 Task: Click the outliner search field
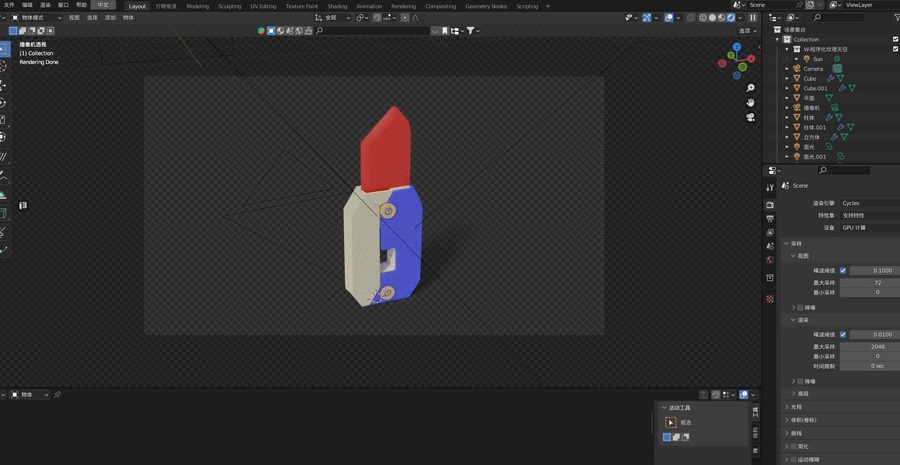coord(839,18)
